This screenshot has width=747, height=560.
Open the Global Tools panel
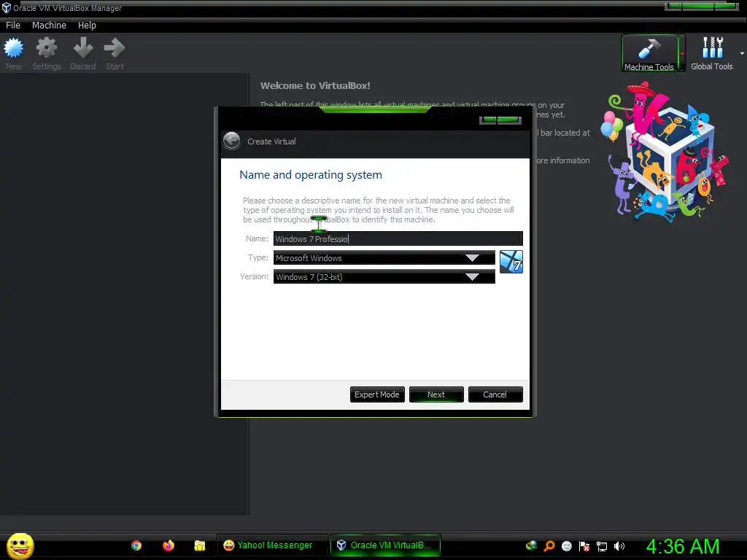coord(712,52)
